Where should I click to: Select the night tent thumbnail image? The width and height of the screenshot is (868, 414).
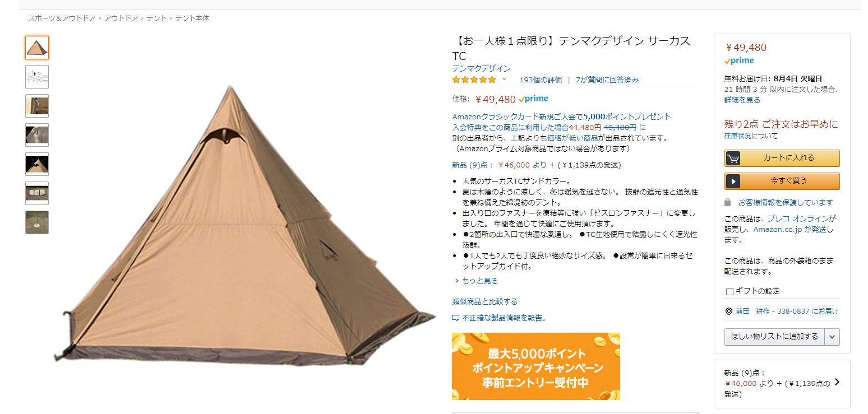[37, 164]
